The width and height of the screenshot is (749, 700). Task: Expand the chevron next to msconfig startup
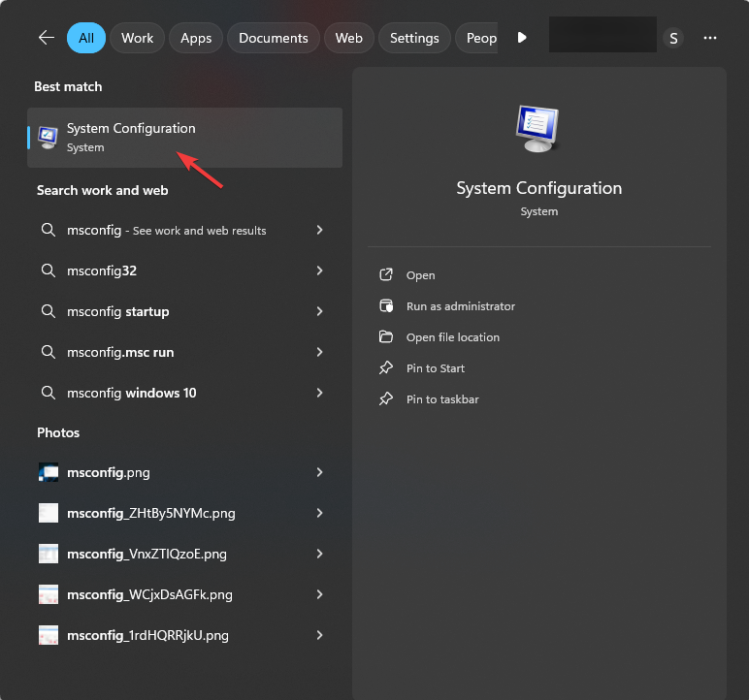(319, 311)
